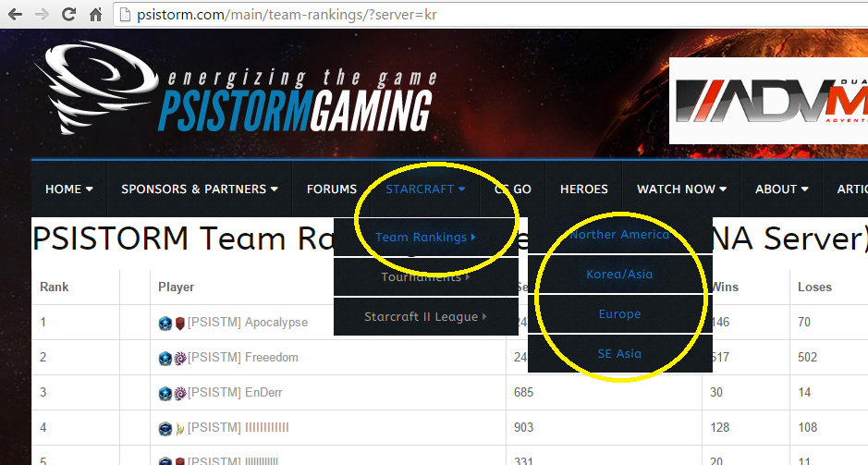Go to FORUMS

point(332,190)
